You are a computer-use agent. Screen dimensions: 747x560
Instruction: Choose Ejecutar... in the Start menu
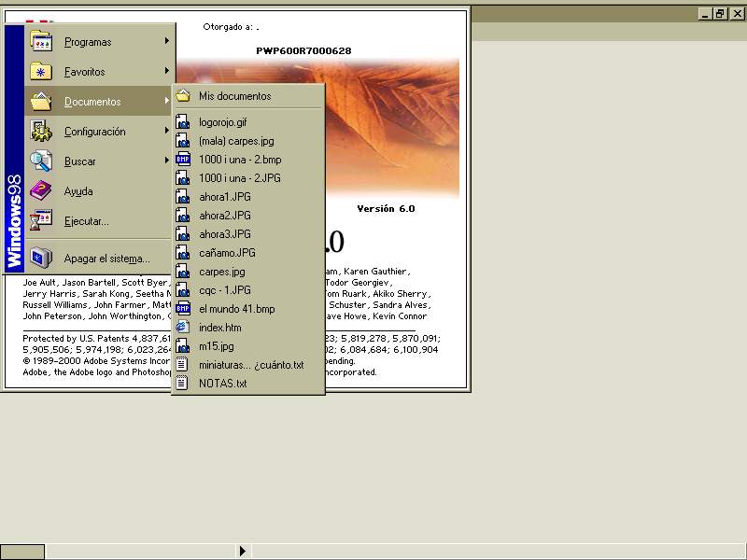[99, 221]
